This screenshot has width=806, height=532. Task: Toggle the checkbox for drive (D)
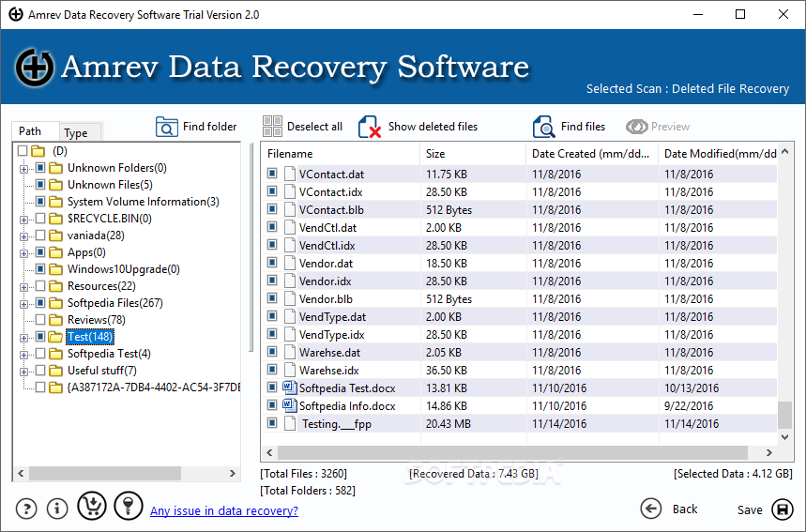[23, 151]
